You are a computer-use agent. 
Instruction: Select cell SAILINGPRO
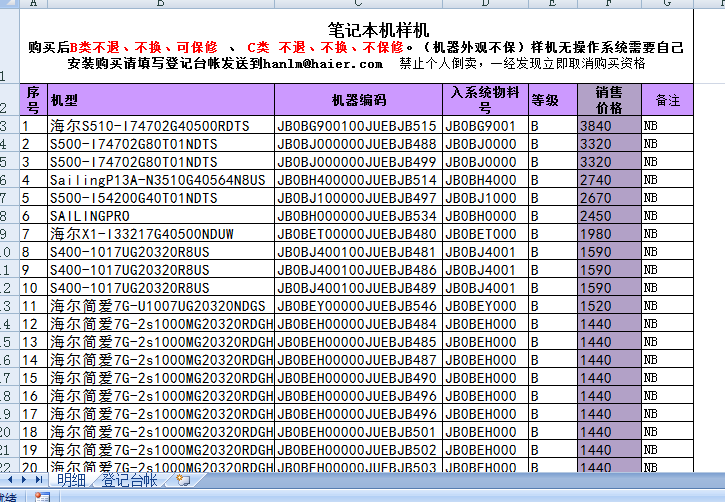click(161, 215)
